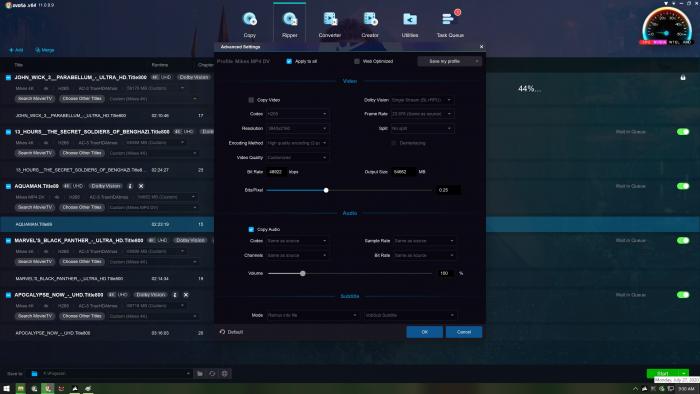Open the Split dropdown
Screen dimensions: 700x394
(x=422, y=129)
